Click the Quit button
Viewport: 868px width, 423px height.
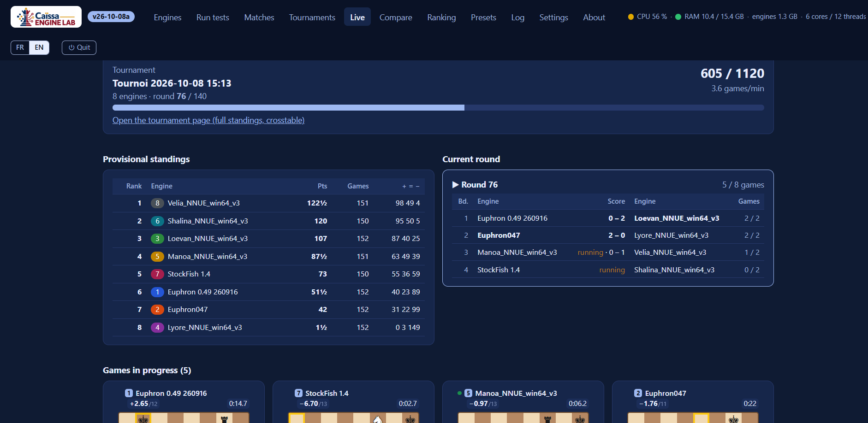tap(79, 47)
